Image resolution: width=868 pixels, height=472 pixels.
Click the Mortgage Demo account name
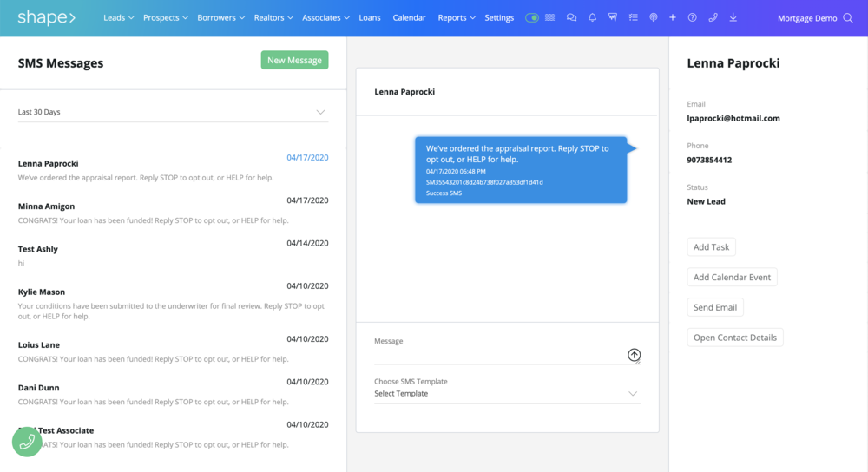807,18
